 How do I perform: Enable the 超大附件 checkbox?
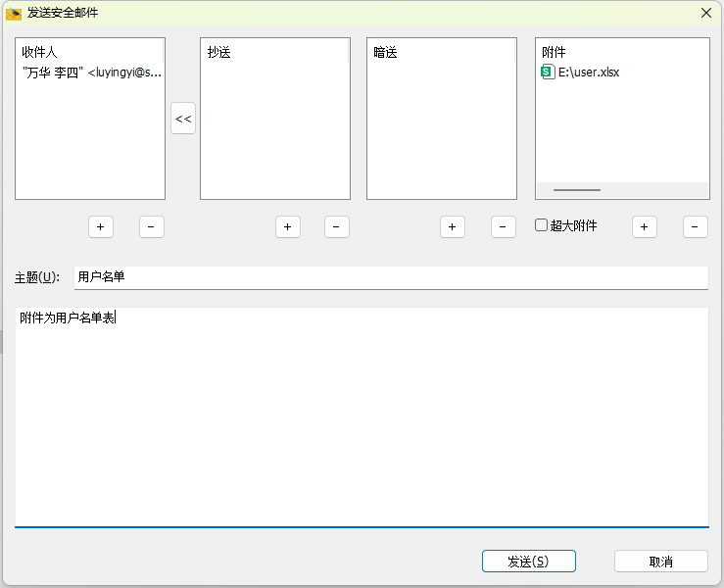(541, 225)
